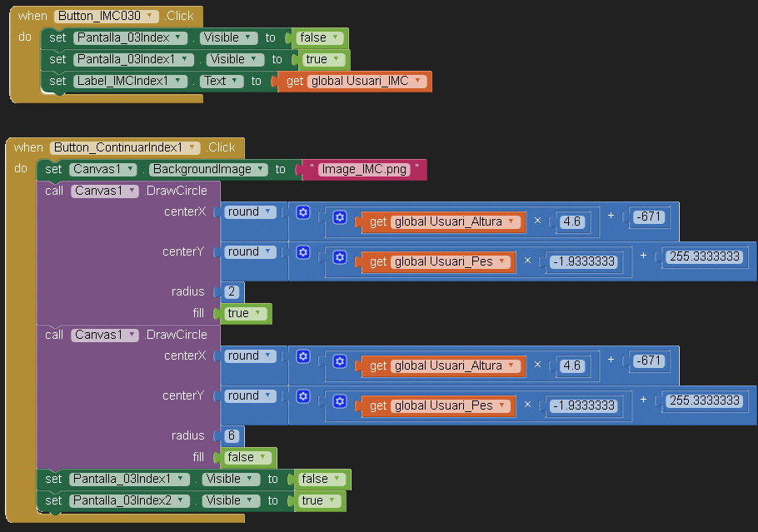Click the outer gear icon in the second DrawCircle centerY row
This screenshot has width=758, height=532.
[303, 397]
